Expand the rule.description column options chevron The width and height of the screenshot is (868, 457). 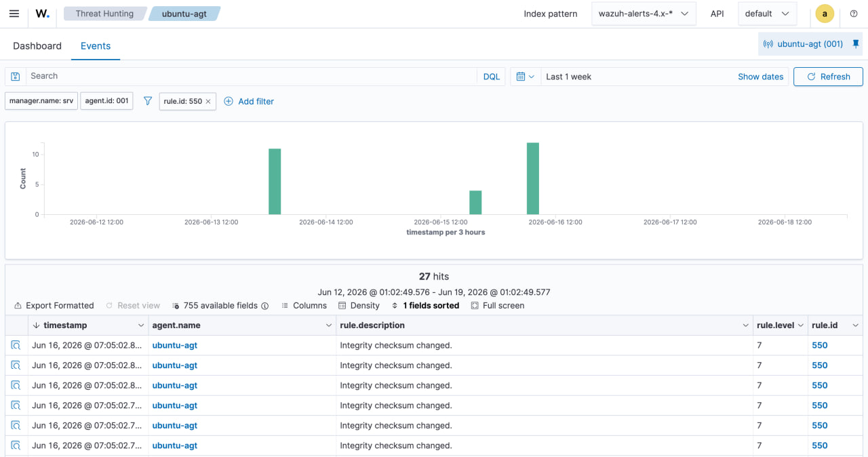[747, 325]
